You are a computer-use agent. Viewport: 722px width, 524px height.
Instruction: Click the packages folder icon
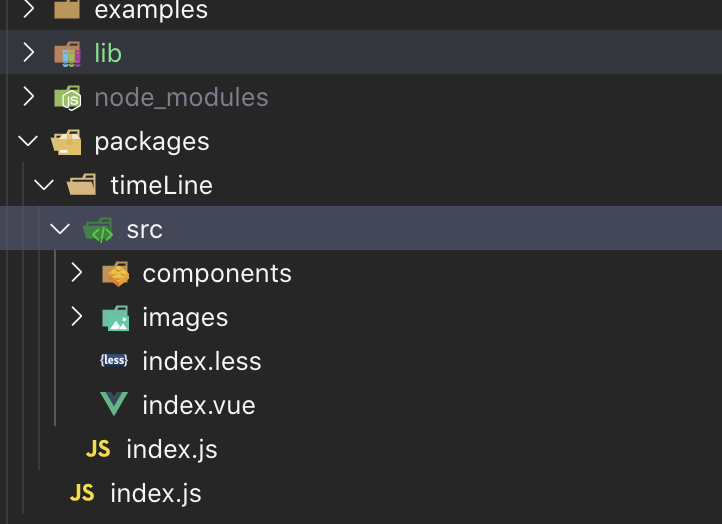coord(67,142)
